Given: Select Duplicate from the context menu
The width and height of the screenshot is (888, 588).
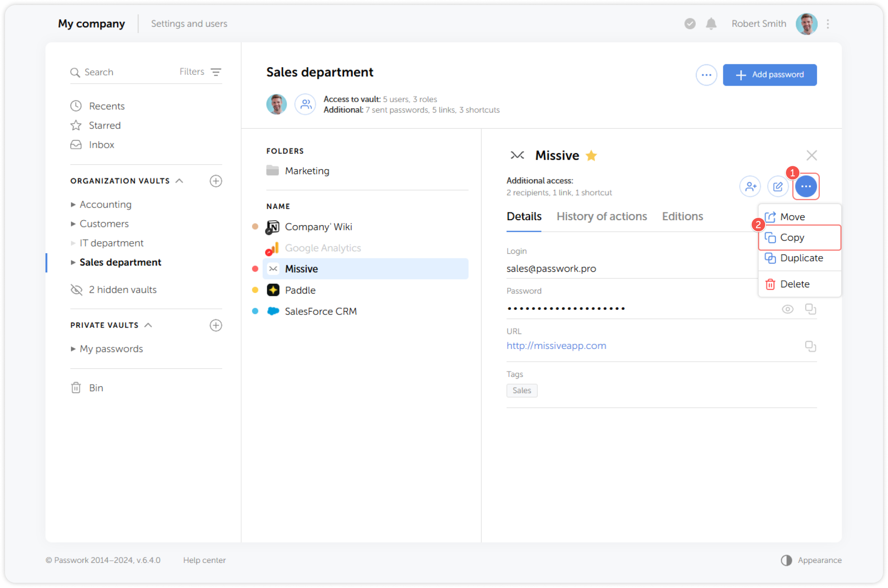Looking at the screenshot, I should pos(800,258).
